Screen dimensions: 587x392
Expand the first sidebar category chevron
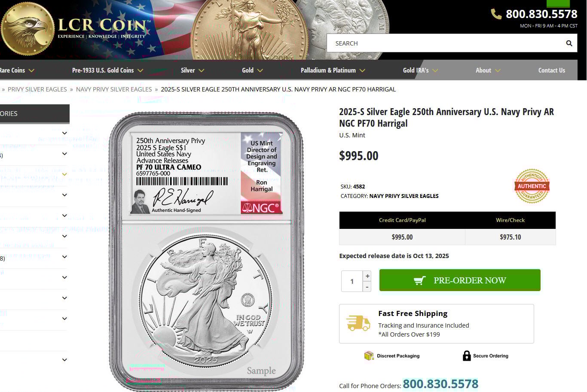click(x=64, y=133)
